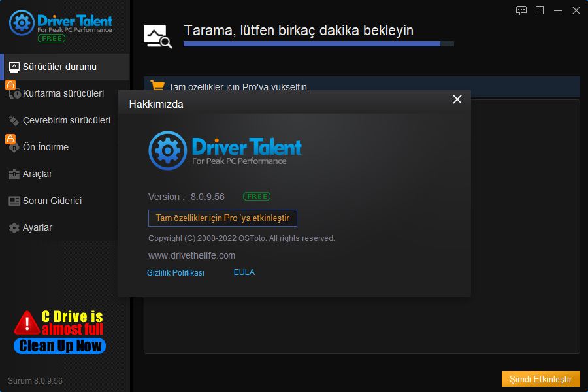The height and width of the screenshot is (392, 588).
Task: Click the Sürücüler durumu monitor icon
Action: coord(14,67)
